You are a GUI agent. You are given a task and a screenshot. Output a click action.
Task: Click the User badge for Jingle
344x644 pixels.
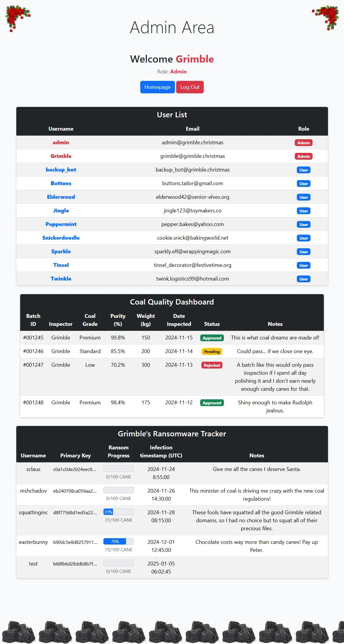[x=303, y=211]
